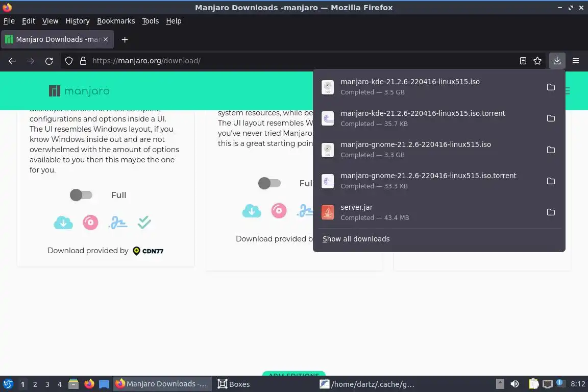This screenshot has height=392, width=588.
Task: Open containing folder for manjaro-gnome iso
Action: 551,150
